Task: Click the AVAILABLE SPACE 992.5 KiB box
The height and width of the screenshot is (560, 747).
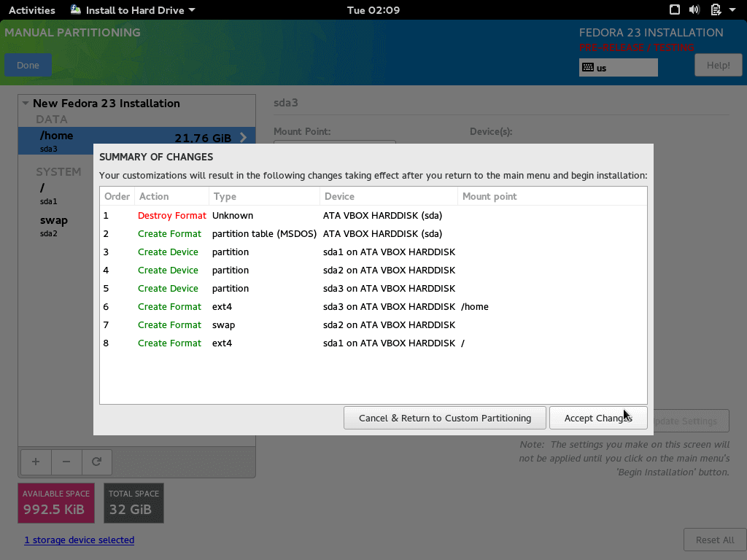Action: pos(56,503)
